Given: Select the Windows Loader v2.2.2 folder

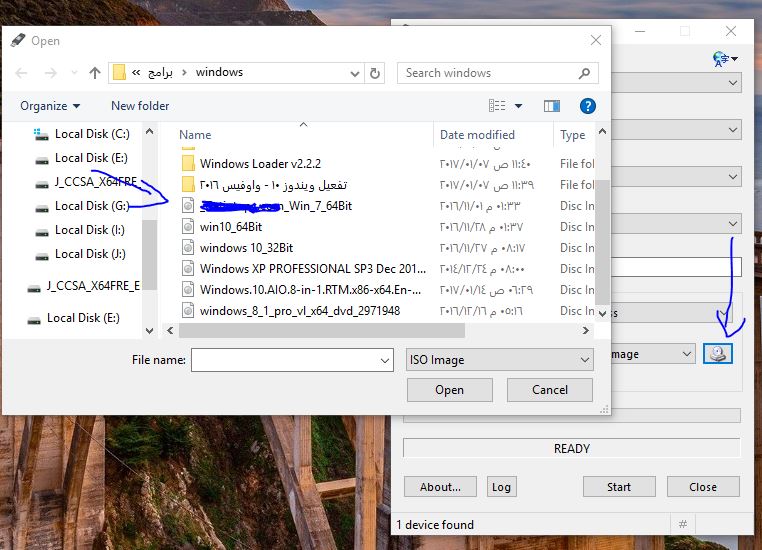Looking at the screenshot, I should click(x=260, y=164).
